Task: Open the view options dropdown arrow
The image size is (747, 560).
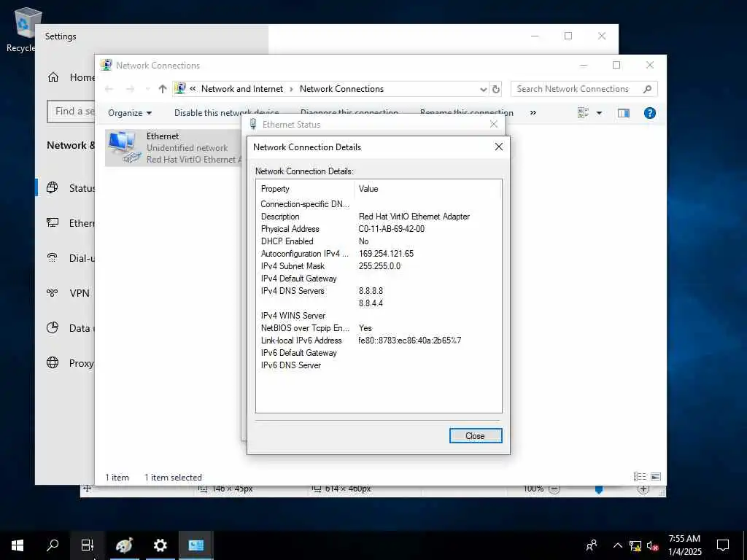Action: (x=600, y=113)
